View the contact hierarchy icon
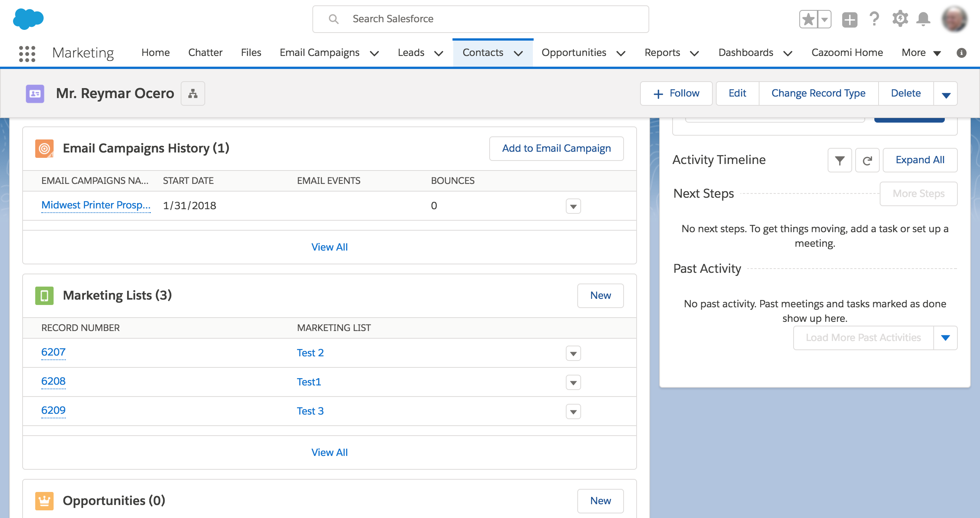 [x=193, y=93]
